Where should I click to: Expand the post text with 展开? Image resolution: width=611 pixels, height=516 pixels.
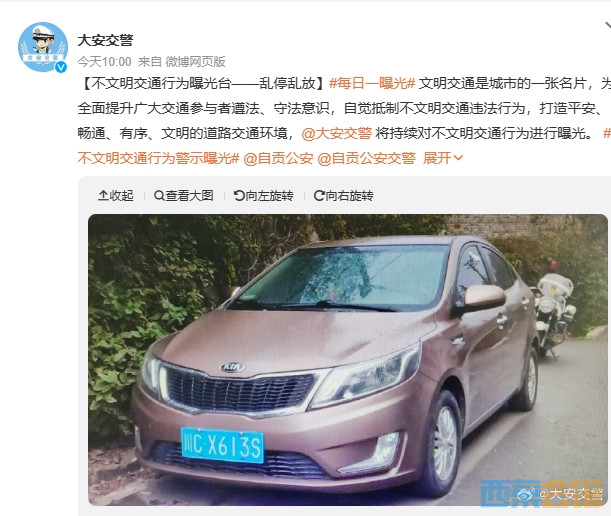tap(443, 158)
